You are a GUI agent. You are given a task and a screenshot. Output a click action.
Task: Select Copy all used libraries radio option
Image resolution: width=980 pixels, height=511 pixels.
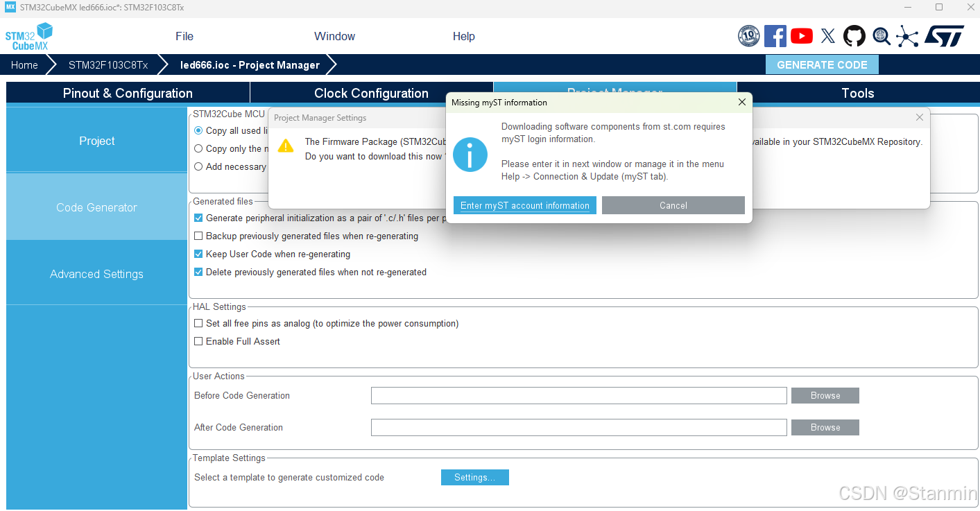198,130
